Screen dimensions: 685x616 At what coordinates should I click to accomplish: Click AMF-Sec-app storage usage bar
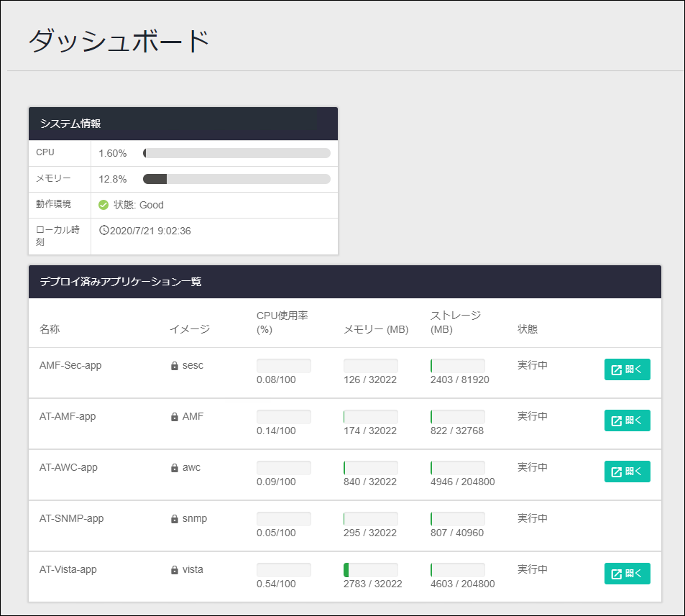tap(457, 366)
